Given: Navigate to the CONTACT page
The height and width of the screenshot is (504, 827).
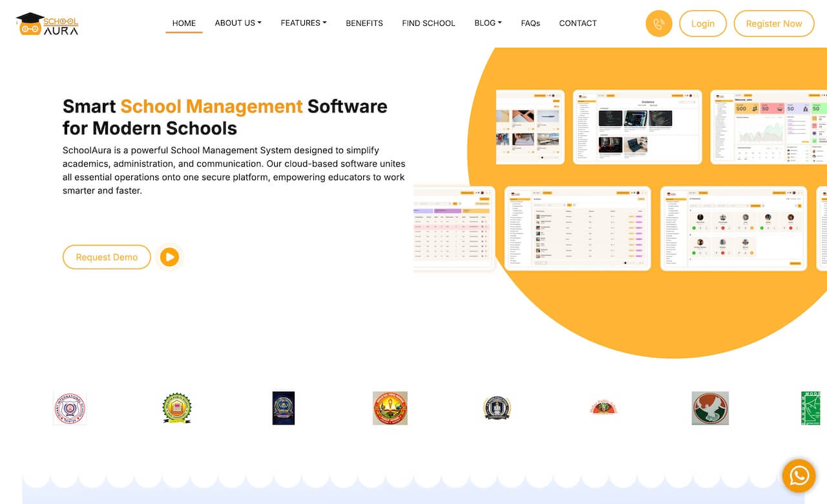Looking at the screenshot, I should tap(578, 23).
